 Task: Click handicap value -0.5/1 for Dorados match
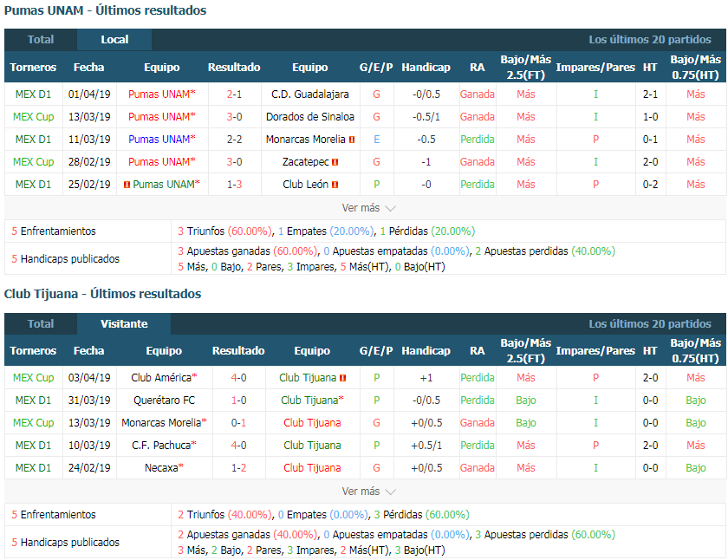[x=426, y=116]
